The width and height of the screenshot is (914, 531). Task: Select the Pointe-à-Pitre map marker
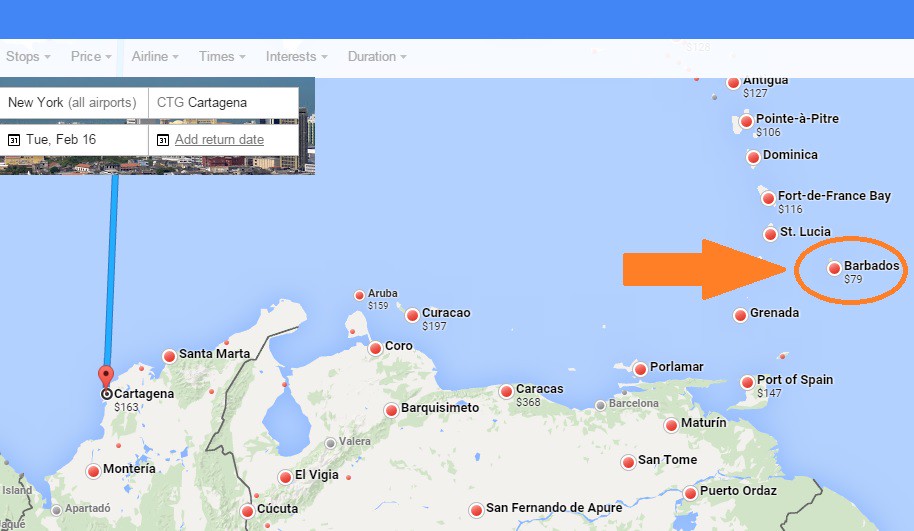click(x=746, y=122)
